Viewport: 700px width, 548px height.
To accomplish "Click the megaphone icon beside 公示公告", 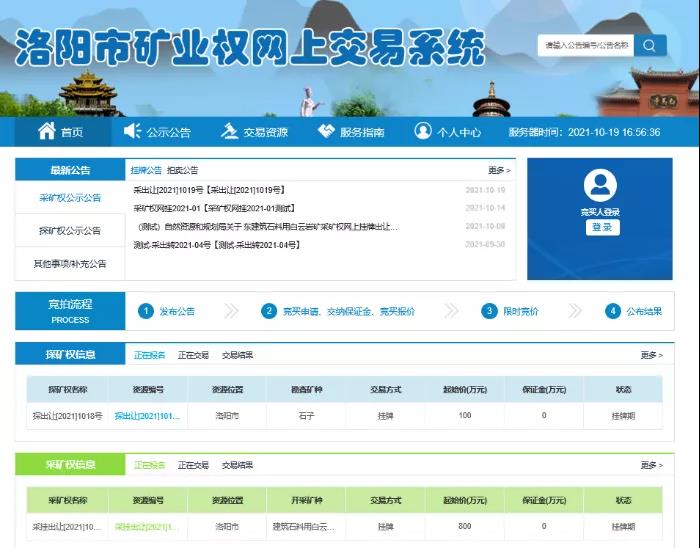I will point(132,131).
